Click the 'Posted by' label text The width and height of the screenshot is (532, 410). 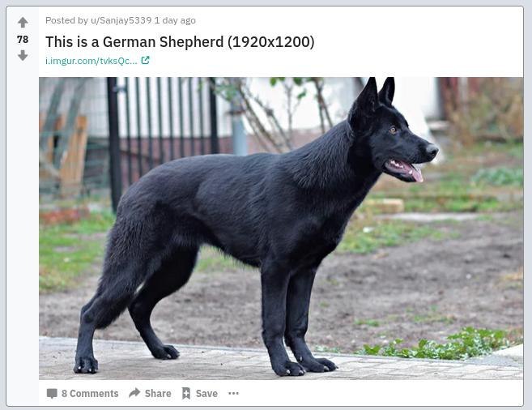[66, 20]
